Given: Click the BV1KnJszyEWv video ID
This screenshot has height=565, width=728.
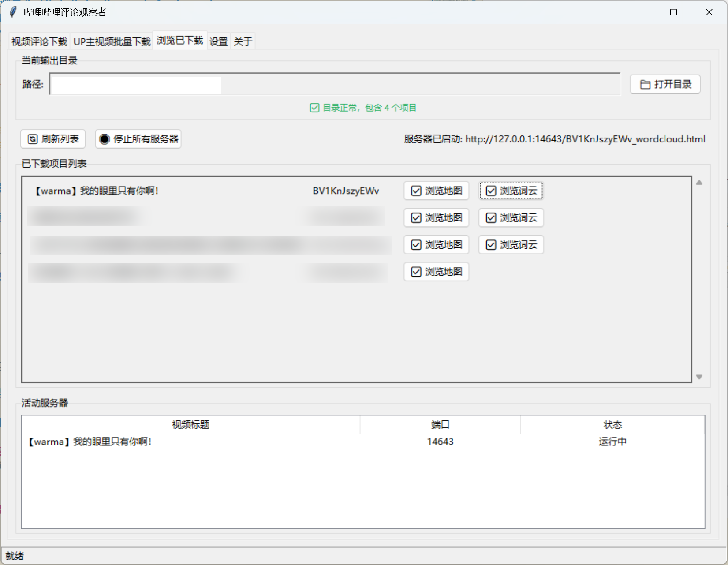Looking at the screenshot, I should point(346,191).
